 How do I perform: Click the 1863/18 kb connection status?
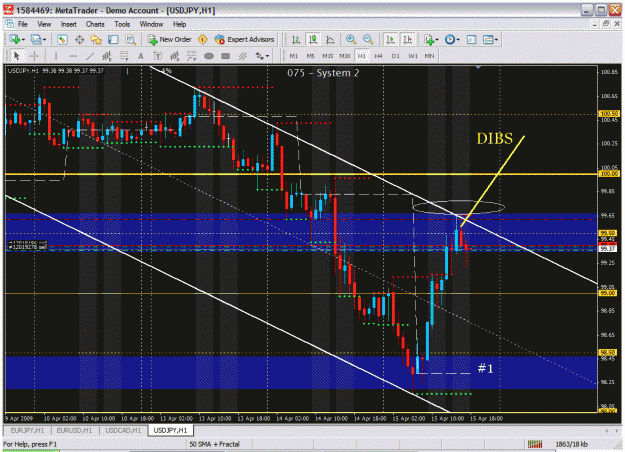(572, 444)
